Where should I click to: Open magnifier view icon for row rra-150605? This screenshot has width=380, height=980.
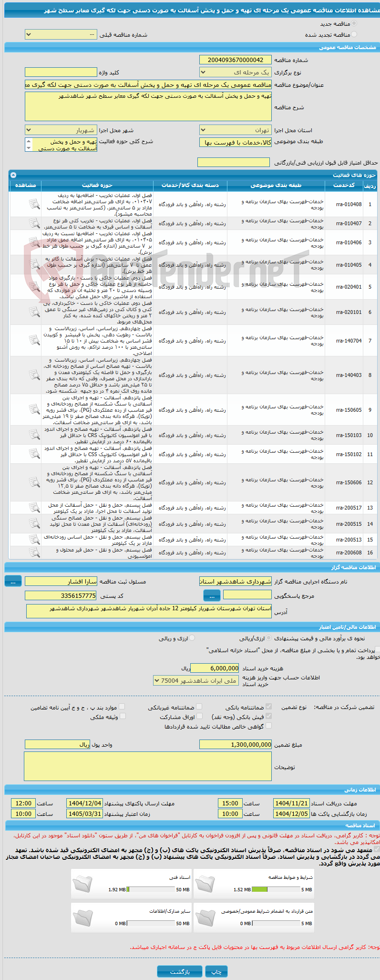click(34, 409)
